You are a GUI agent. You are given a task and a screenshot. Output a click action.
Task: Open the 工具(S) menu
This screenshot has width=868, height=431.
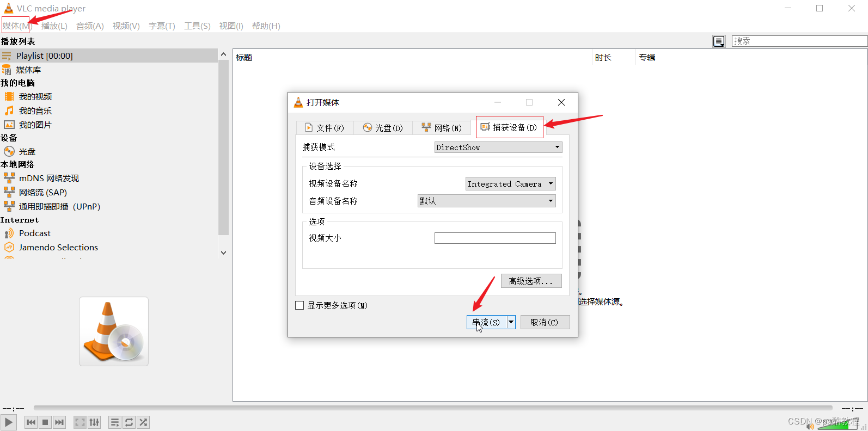(x=197, y=26)
